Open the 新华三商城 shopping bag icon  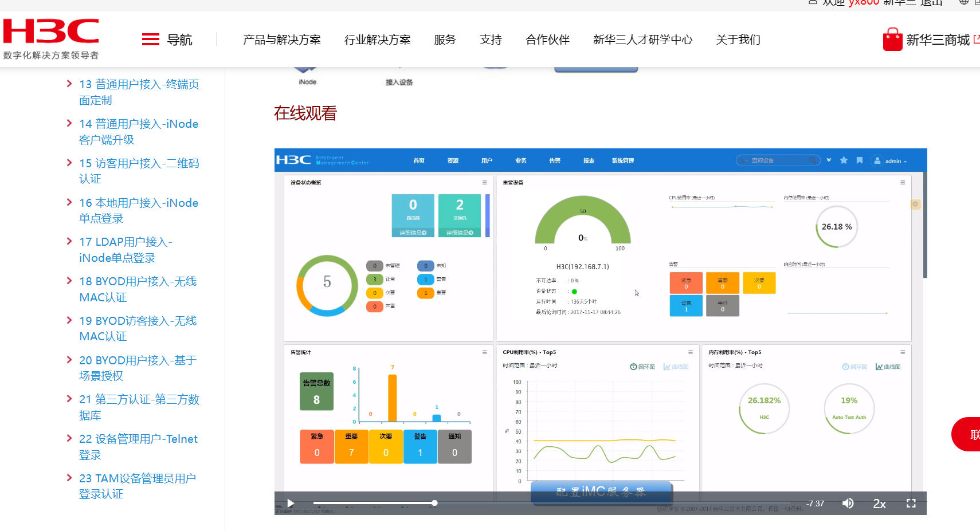coord(892,40)
